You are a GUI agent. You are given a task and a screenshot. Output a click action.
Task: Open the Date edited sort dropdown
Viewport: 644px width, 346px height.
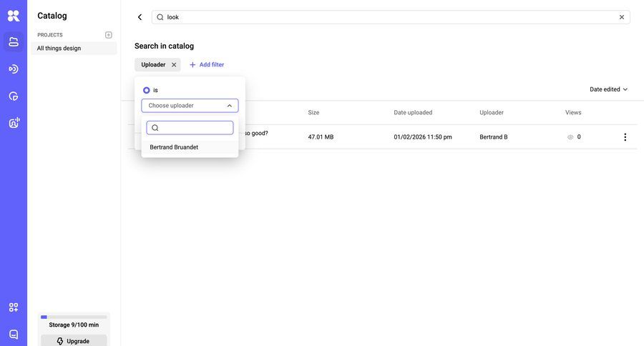tap(608, 89)
